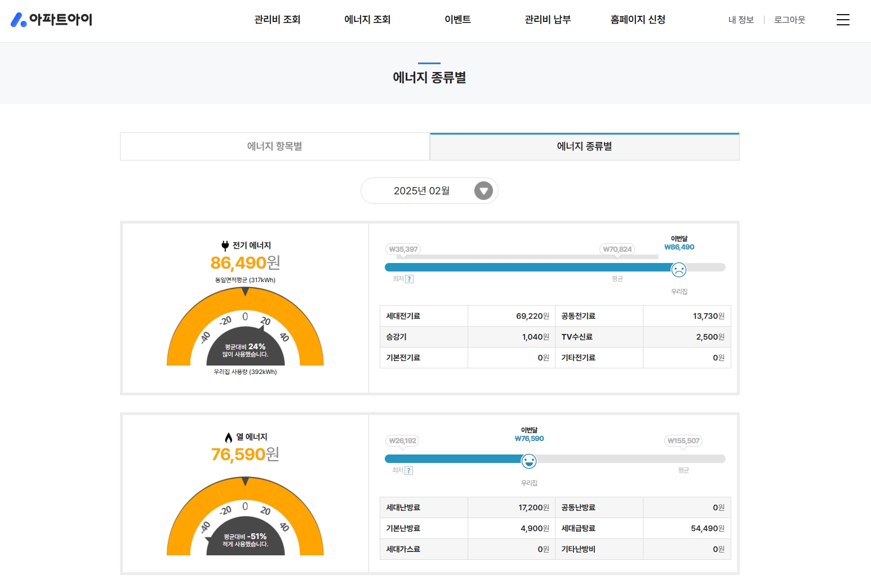Click the TV수신료 label
Image resolution: width=871 pixels, height=588 pixels.
[577, 337]
